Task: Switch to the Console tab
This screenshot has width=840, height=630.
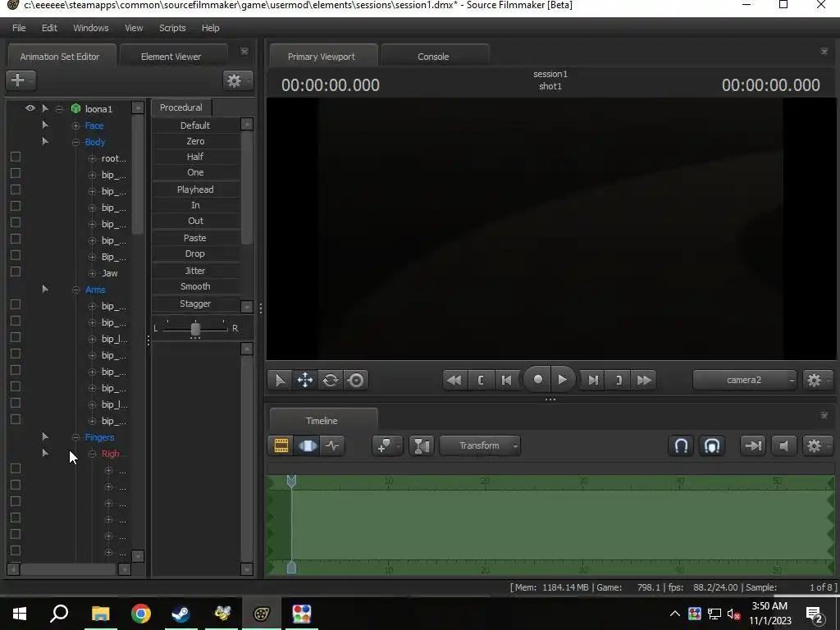Action: (433, 57)
